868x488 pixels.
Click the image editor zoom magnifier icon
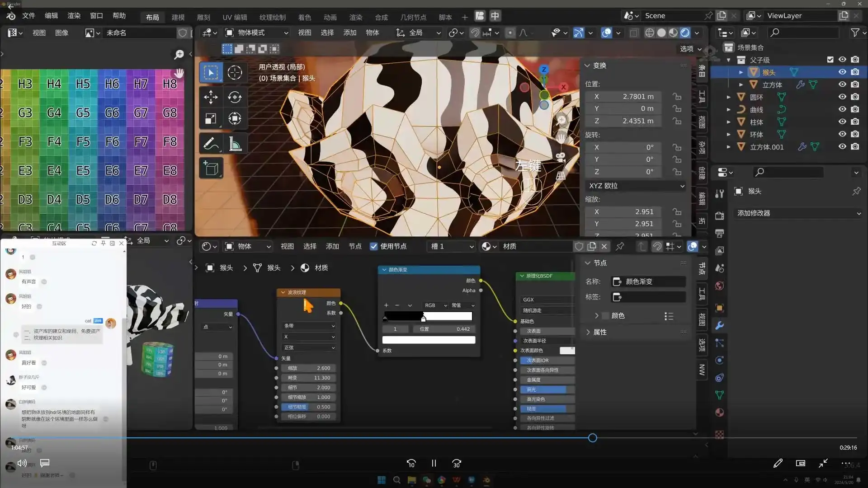click(x=179, y=54)
